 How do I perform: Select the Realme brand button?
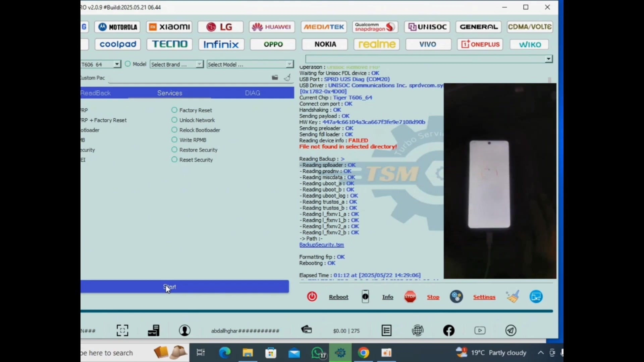[x=377, y=44]
